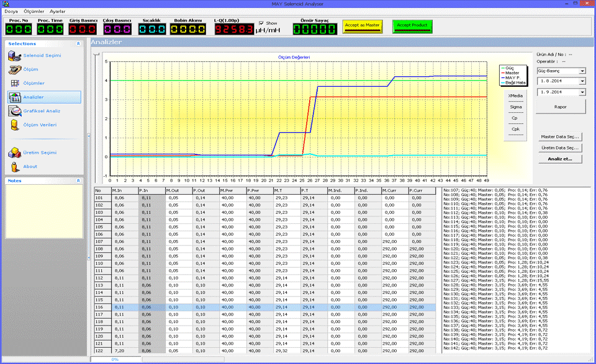Click the P.T column header

pyautogui.click(x=314, y=190)
